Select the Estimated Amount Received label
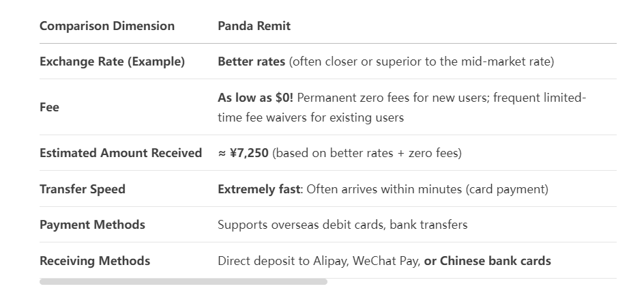Image resolution: width=644 pixels, height=293 pixels. tap(121, 153)
